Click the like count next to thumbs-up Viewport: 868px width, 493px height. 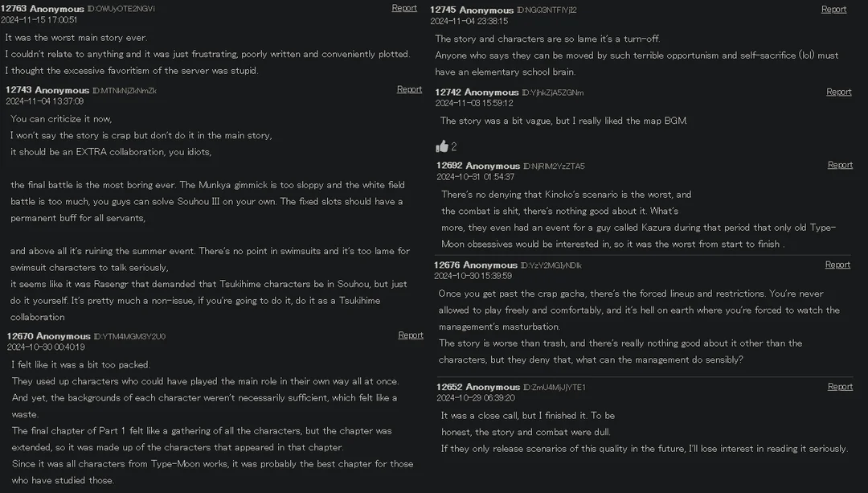click(454, 147)
